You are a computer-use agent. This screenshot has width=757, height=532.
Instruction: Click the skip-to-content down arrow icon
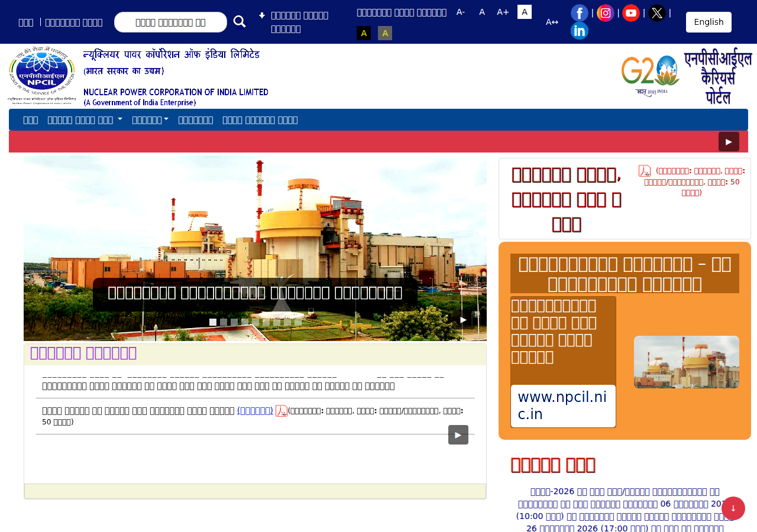(262, 15)
